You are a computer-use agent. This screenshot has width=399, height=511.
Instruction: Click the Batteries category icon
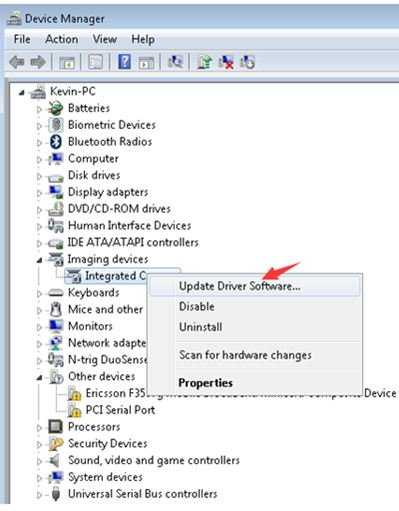pos(55,108)
